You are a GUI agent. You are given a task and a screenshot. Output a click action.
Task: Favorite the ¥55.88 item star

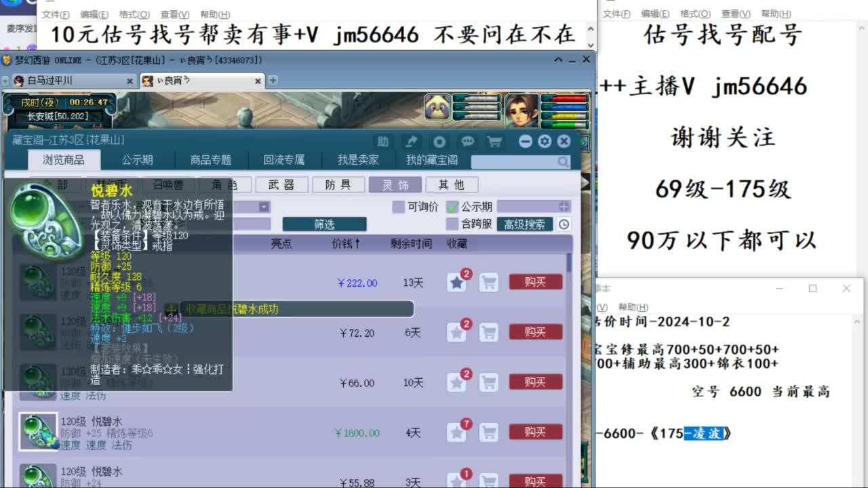(457, 482)
